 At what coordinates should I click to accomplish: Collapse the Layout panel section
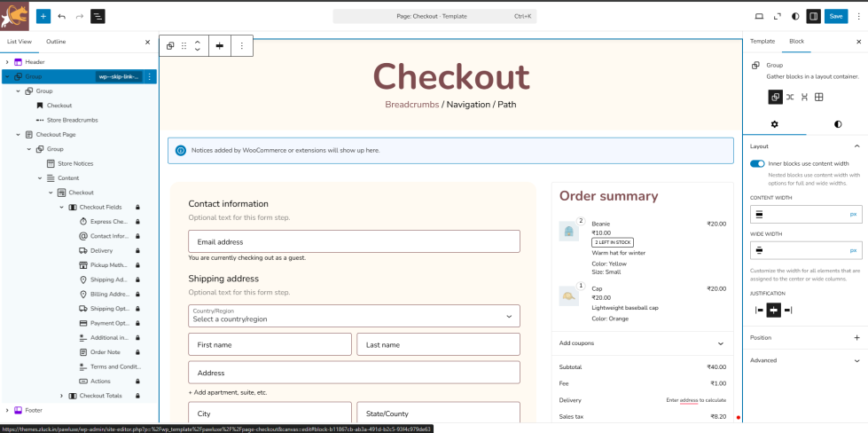coord(805,146)
